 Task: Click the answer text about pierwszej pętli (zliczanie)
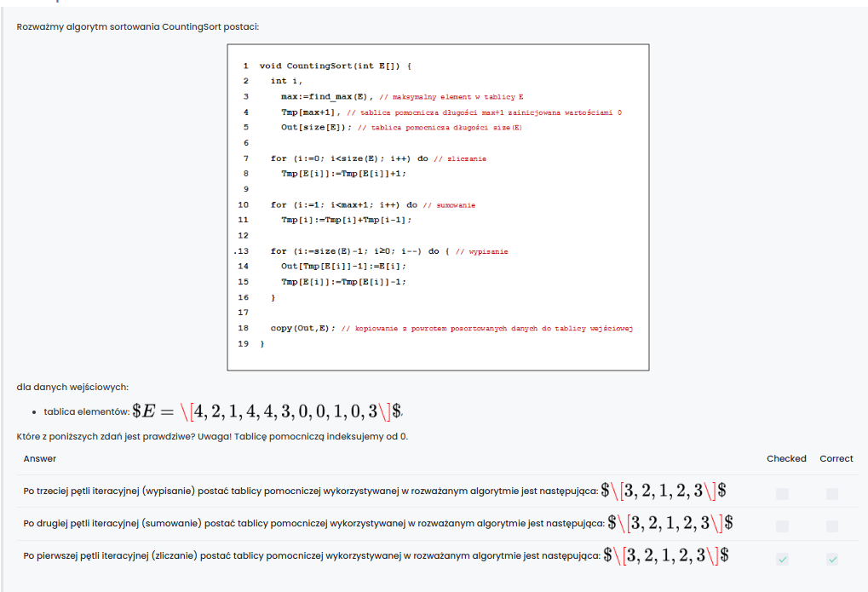tap(311, 555)
